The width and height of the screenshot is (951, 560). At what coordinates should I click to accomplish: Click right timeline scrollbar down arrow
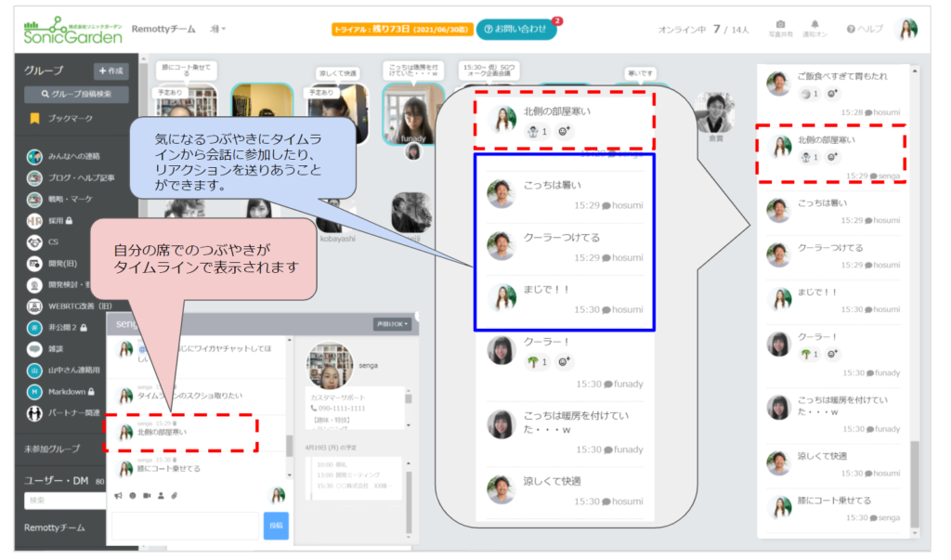(x=915, y=533)
